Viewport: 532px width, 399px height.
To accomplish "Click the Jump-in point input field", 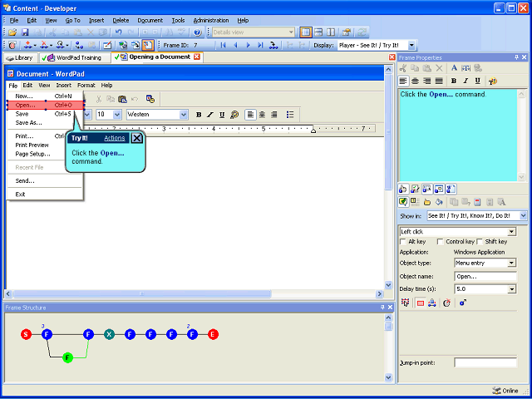I will 485,362.
